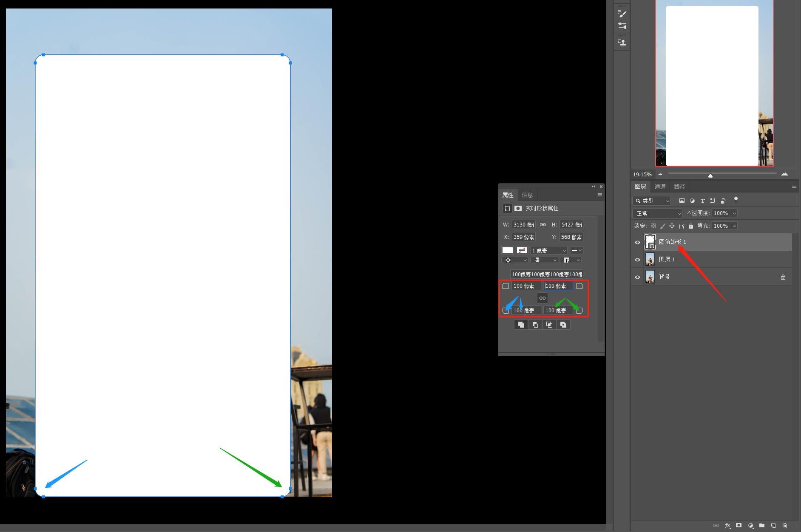The height and width of the screenshot is (532, 801).
Task: Add a layer mask from Layers footer
Action: point(739,526)
